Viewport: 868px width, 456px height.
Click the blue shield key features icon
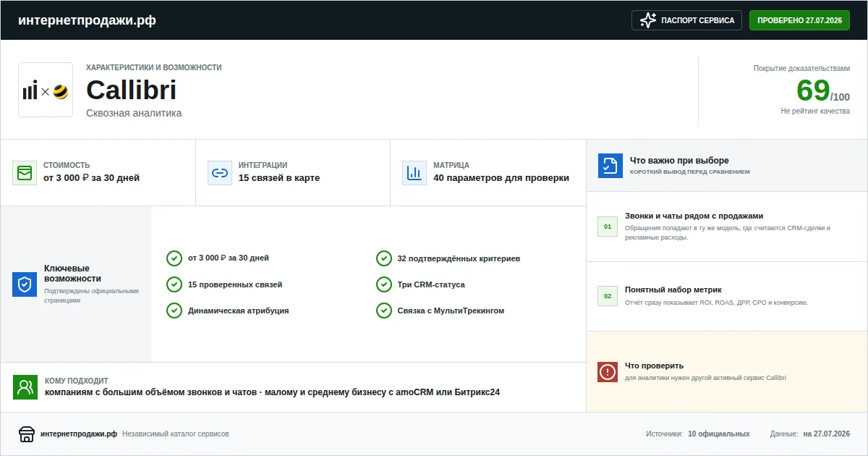click(25, 284)
